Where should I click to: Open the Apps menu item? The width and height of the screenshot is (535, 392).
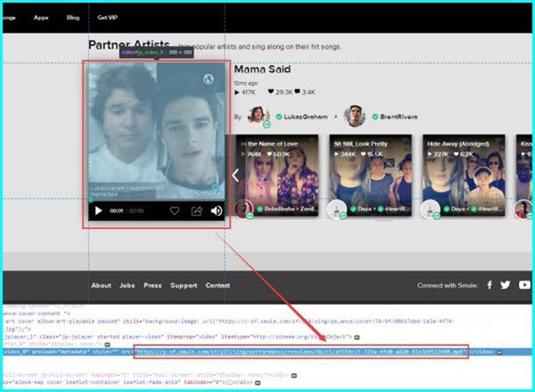pos(41,18)
